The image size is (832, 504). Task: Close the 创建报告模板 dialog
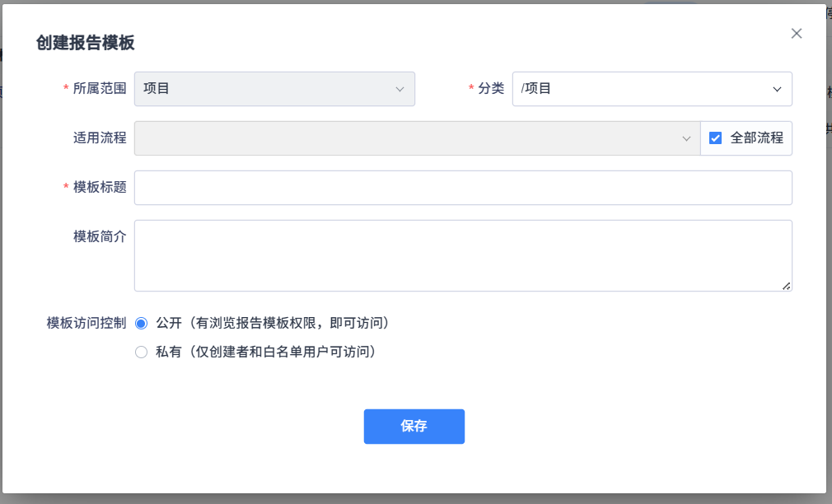coord(796,34)
